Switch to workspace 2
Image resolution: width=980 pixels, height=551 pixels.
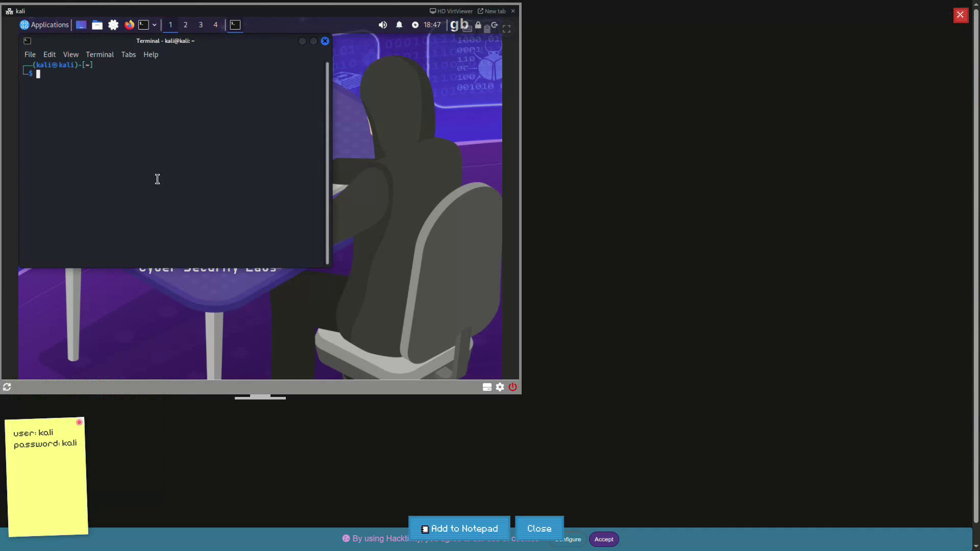tap(185, 24)
